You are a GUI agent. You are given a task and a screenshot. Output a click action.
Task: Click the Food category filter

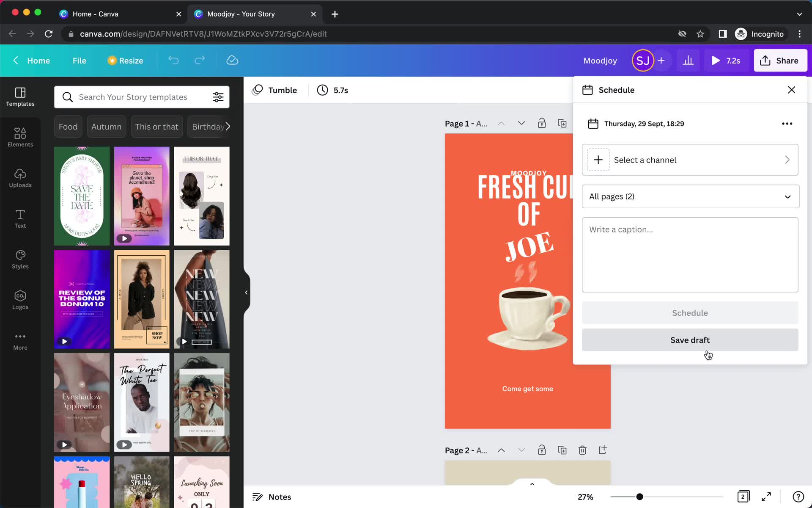tap(68, 127)
